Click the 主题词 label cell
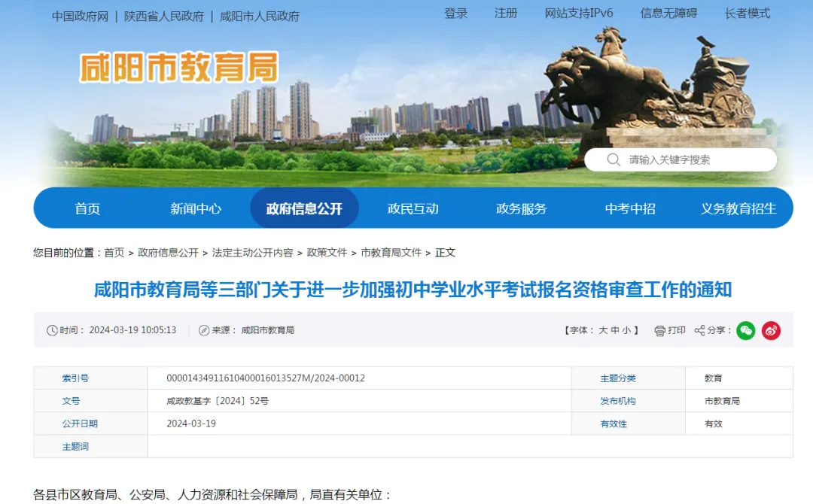The width and height of the screenshot is (813, 504). pyautogui.click(x=91, y=447)
